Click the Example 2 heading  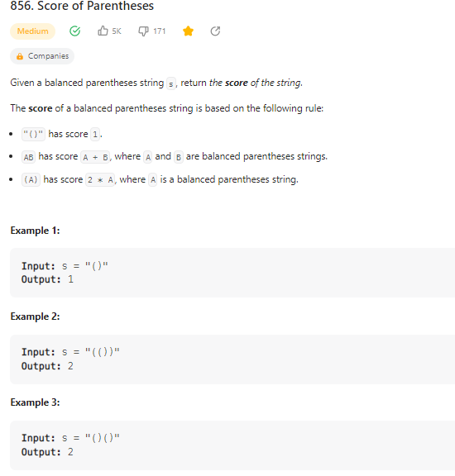click(x=36, y=317)
